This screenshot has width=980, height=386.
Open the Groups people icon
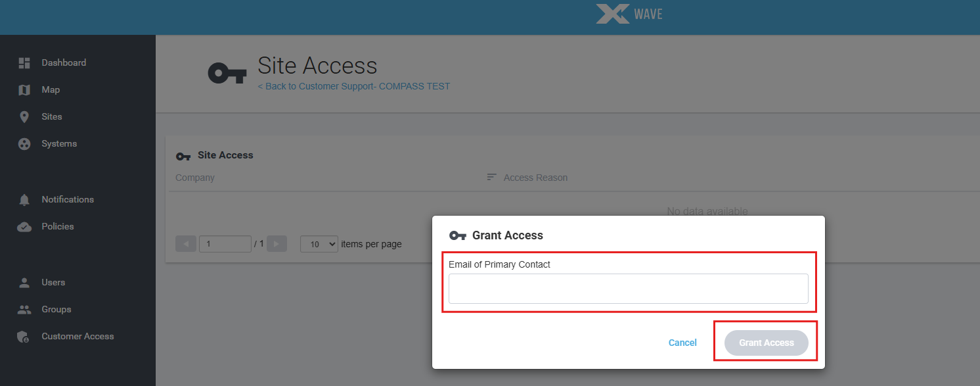(x=24, y=310)
